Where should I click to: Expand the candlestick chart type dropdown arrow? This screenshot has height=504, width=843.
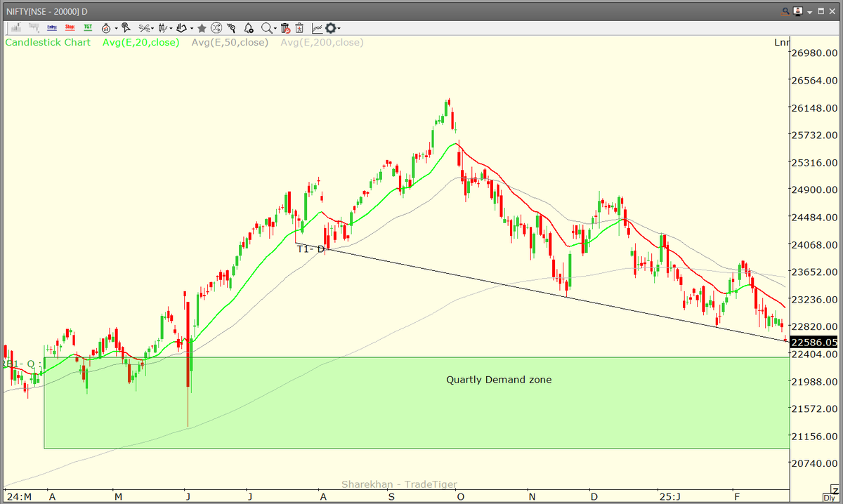click(x=171, y=29)
